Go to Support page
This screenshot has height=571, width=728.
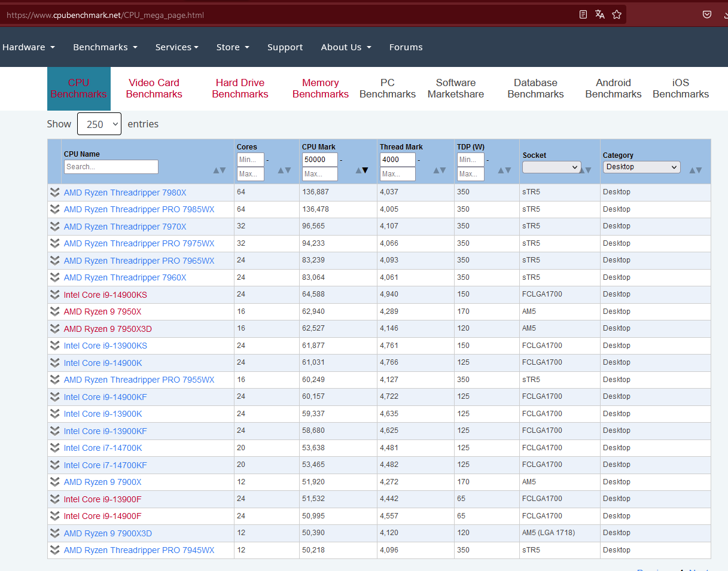click(285, 47)
